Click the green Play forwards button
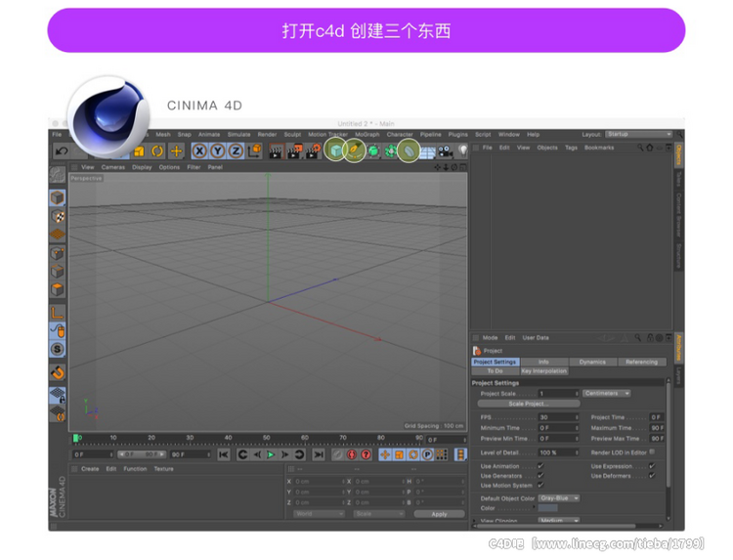This screenshot has height=560, width=733. (271, 454)
